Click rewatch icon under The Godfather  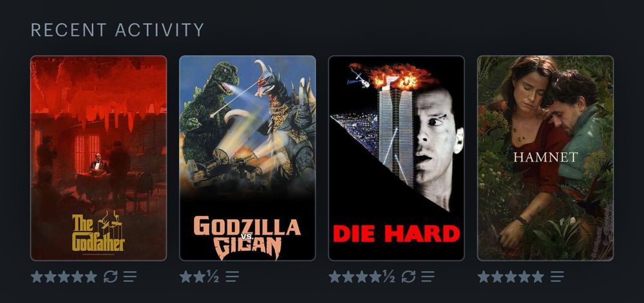[111, 277]
